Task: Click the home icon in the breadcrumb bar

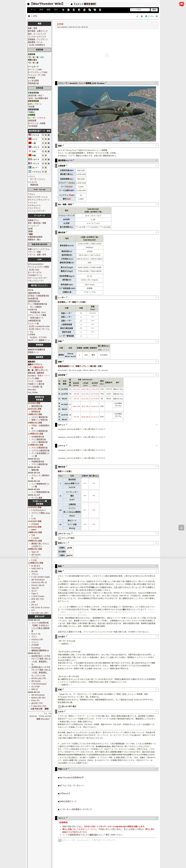Action: [29, 16]
